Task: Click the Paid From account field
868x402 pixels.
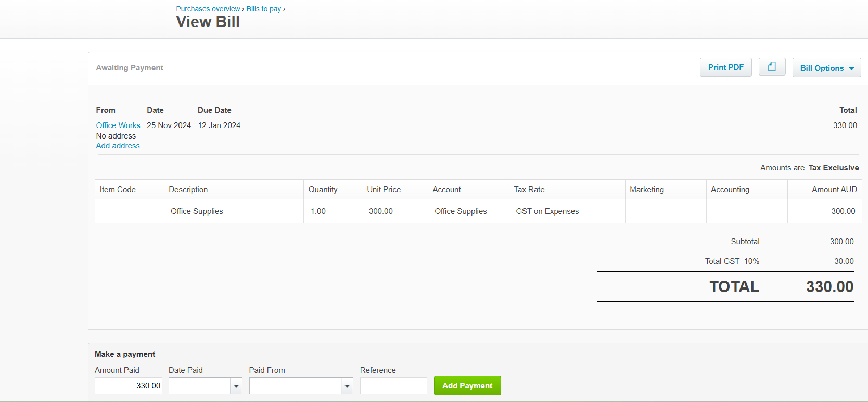Action: (295, 386)
